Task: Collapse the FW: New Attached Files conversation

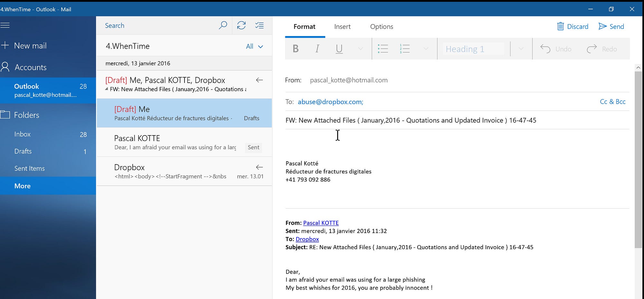Action: 107,89
